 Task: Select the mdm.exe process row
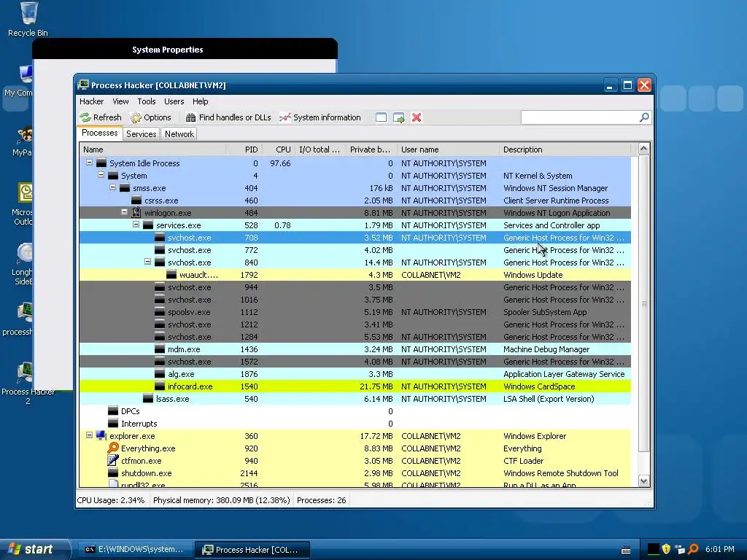[355, 349]
